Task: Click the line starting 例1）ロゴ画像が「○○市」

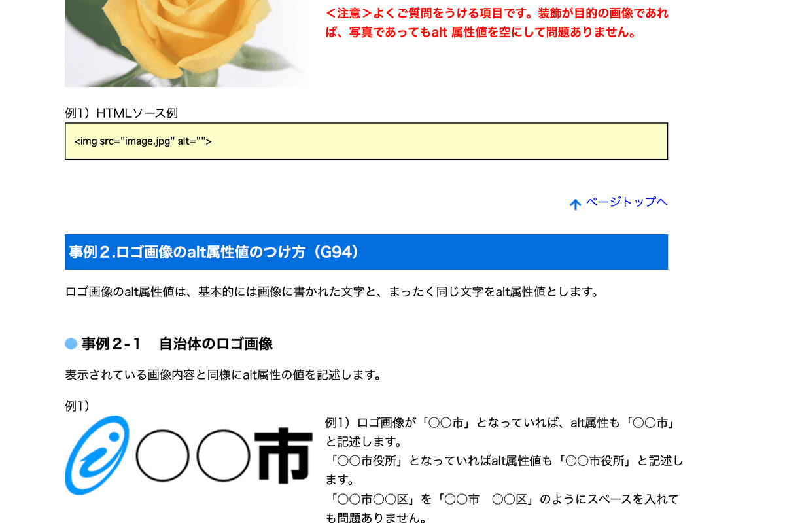Action: tap(500, 423)
